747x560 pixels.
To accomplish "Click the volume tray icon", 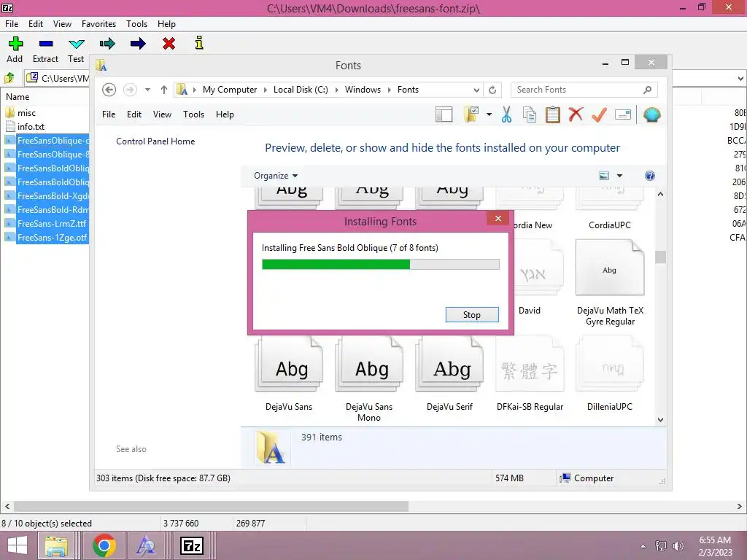I will (x=678, y=546).
